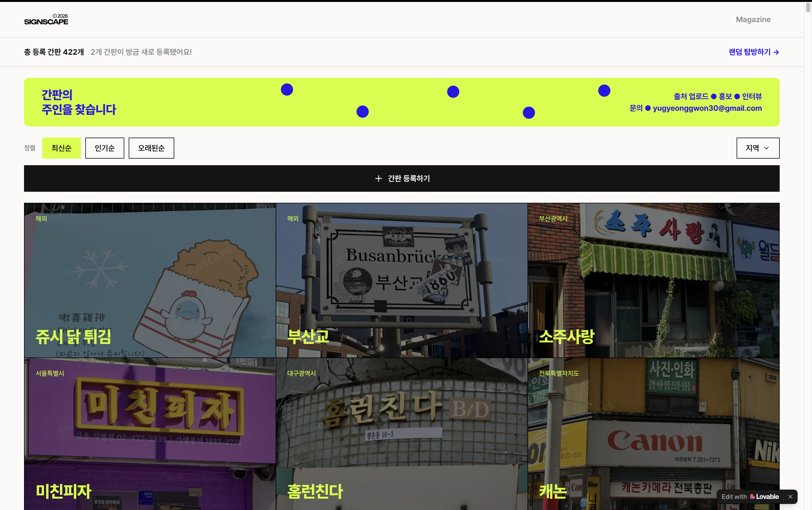Click the 서울특별시 tag on 미친피자 card
Screen dimensions: 812x510
pyautogui.click(x=50, y=374)
